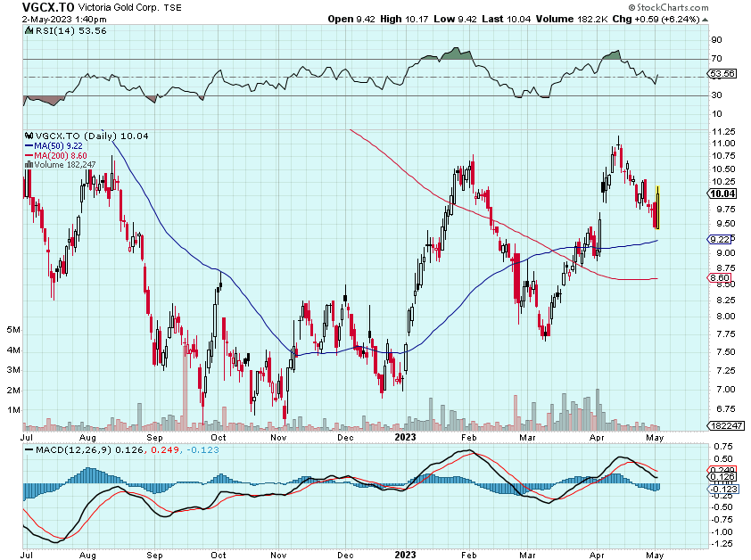Click the -0.75 MACD axis label
751x560 pixels.
coord(722,520)
